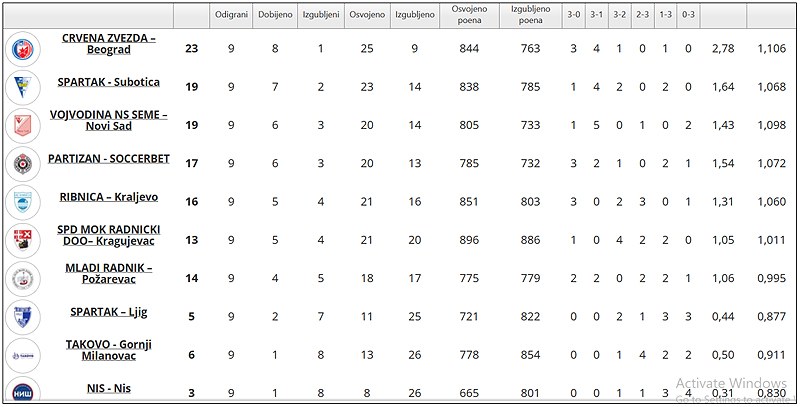Screen dimensions: 800x407
Task: Select the Osvojeno poena column header
Action: pos(468,15)
